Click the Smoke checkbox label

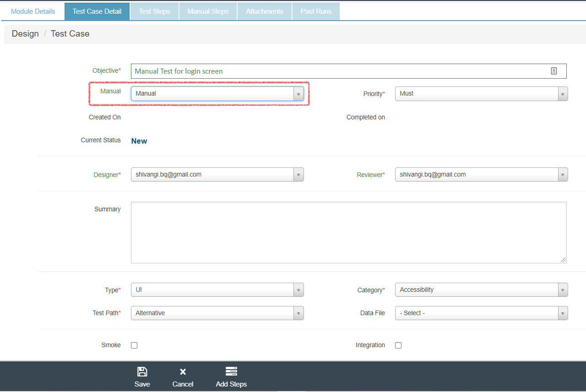pos(111,345)
